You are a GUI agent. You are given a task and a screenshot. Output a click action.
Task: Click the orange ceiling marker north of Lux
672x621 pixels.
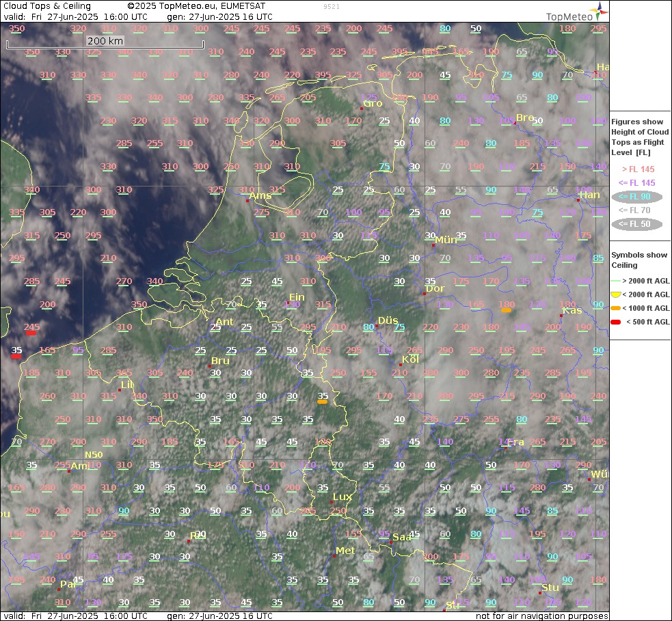click(x=322, y=402)
